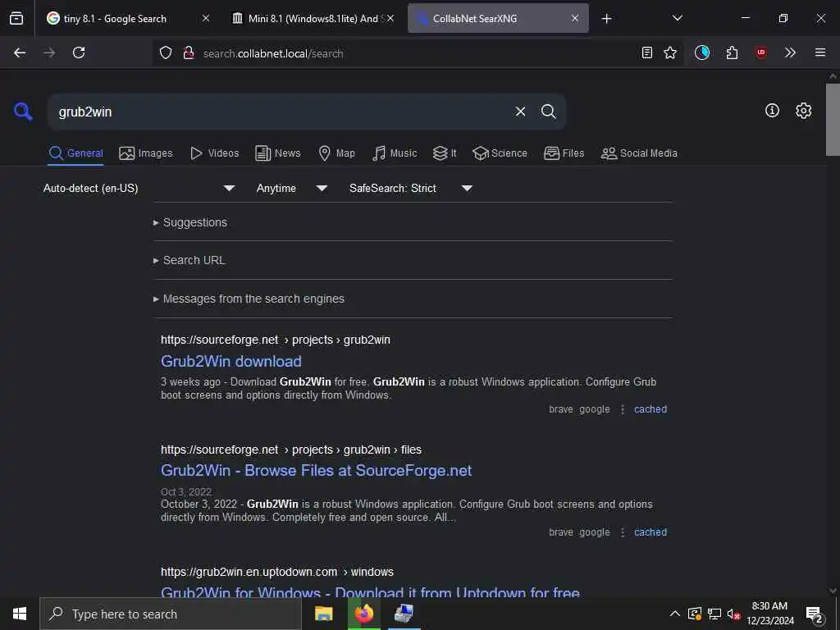
Task: Open the extensions puzzle icon
Action: coord(732,52)
